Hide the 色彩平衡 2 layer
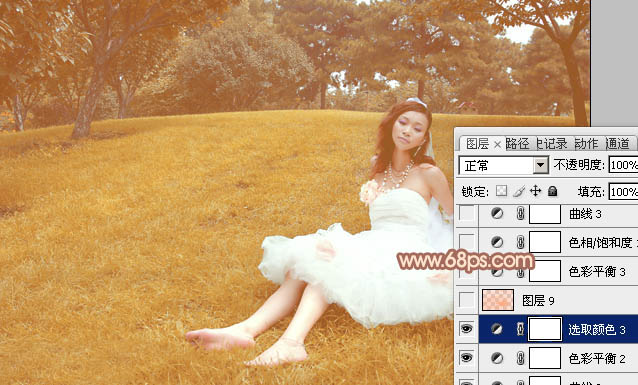The image size is (638, 385). 466,358
